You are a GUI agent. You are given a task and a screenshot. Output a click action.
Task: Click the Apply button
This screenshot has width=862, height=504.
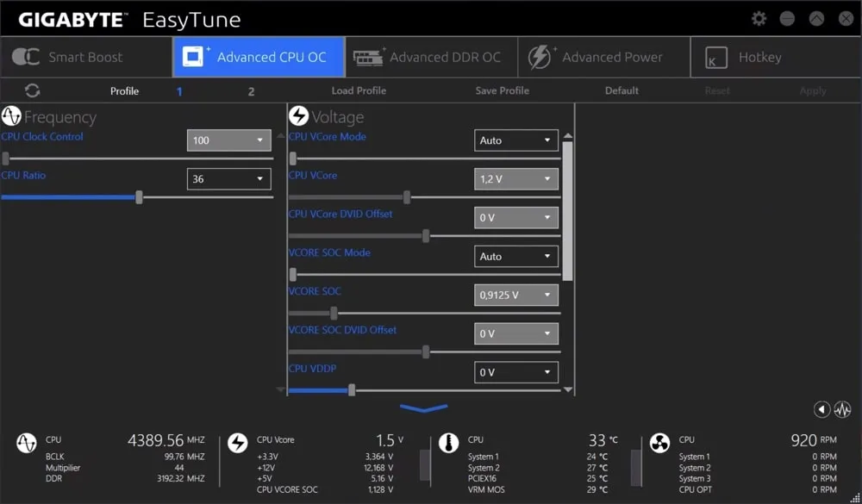[813, 90]
